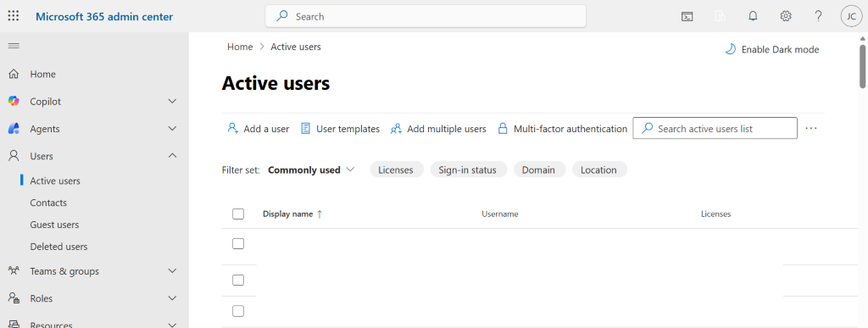Open Contacts in sidebar
Viewport: 868px width, 328px height.
48,203
